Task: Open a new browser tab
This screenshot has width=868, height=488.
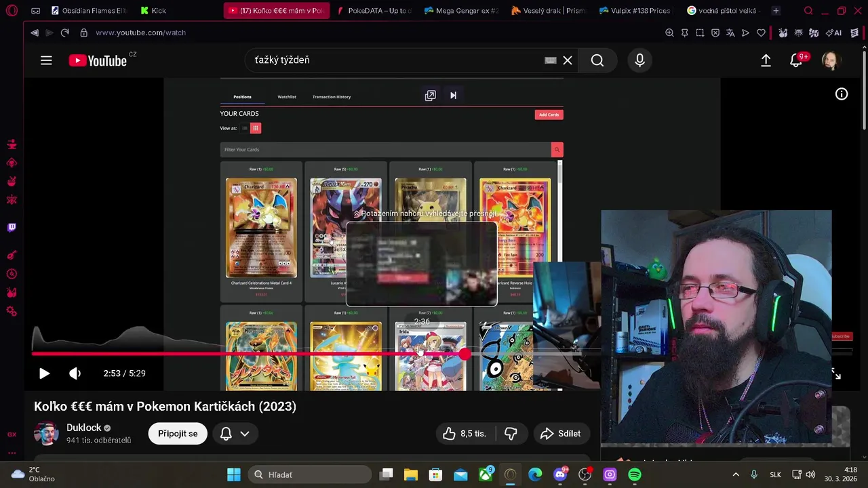Action: (x=776, y=11)
